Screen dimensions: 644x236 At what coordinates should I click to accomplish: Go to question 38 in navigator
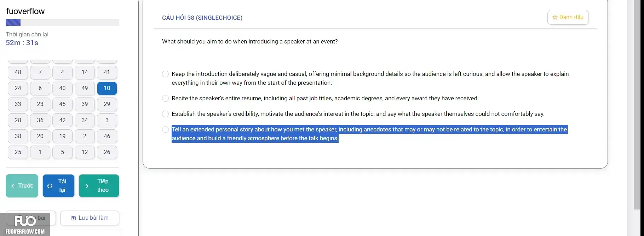pos(18,136)
